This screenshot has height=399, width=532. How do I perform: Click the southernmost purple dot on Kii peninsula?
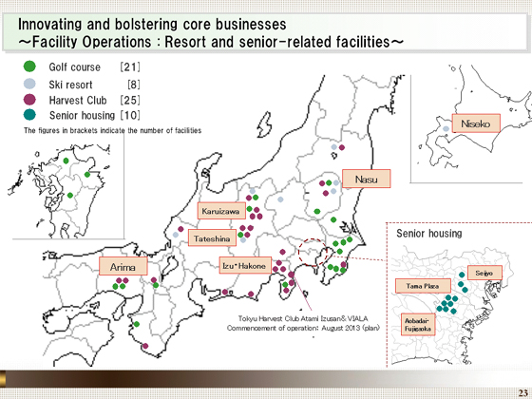pos(145,346)
